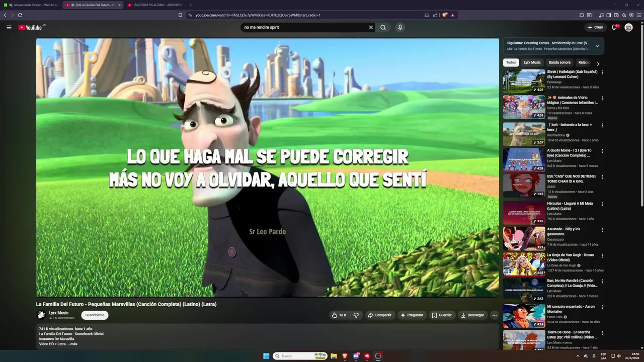
Task: Open the account avatar menu
Action: [x=628, y=27]
